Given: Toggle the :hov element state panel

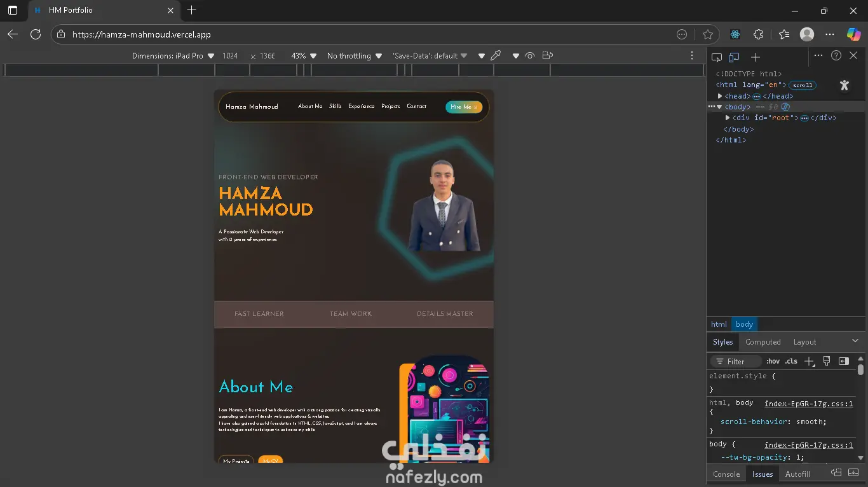Looking at the screenshot, I should pyautogui.click(x=773, y=361).
